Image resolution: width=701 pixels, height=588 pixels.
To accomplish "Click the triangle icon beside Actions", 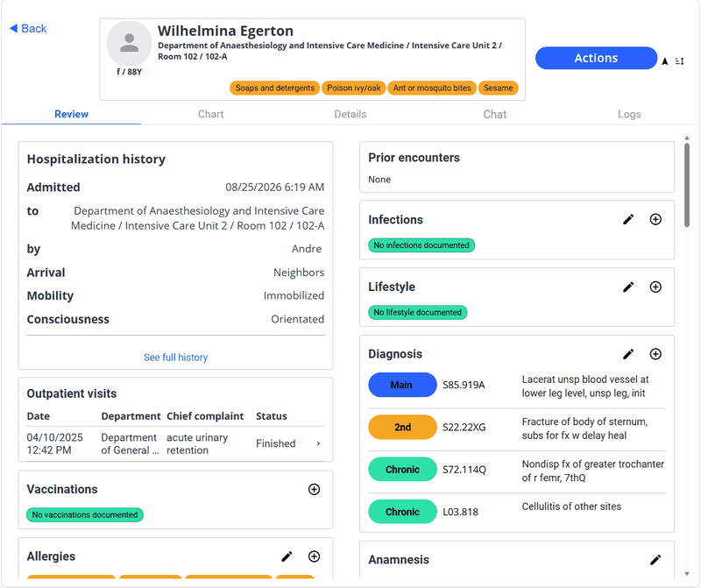I will pyautogui.click(x=665, y=61).
